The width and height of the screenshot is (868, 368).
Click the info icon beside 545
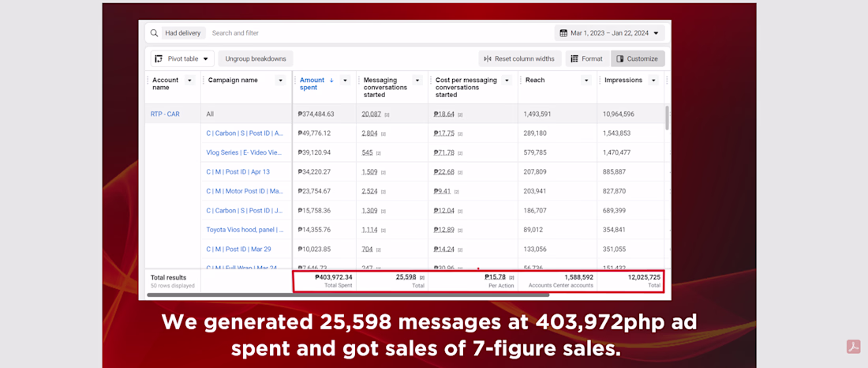pos(379,153)
